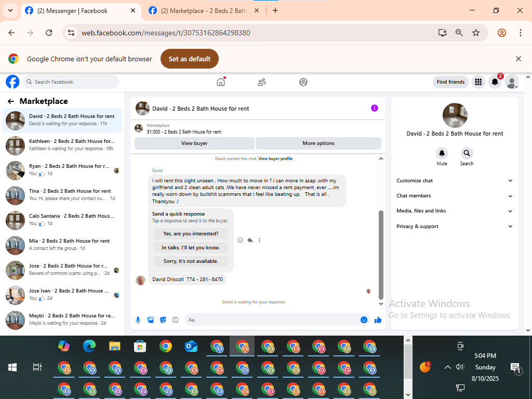Click the View buyer button
The height and width of the screenshot is (399, 532).
(194, 143)
